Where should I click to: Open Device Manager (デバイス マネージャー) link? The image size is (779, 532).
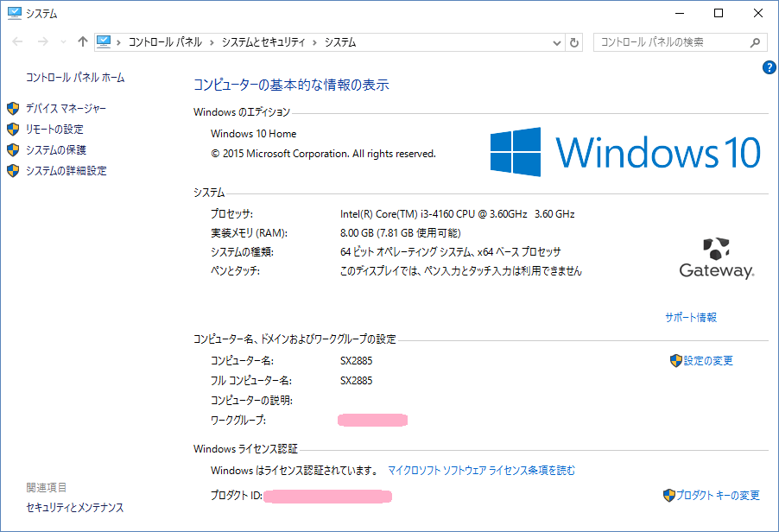[x=66, y=108]
